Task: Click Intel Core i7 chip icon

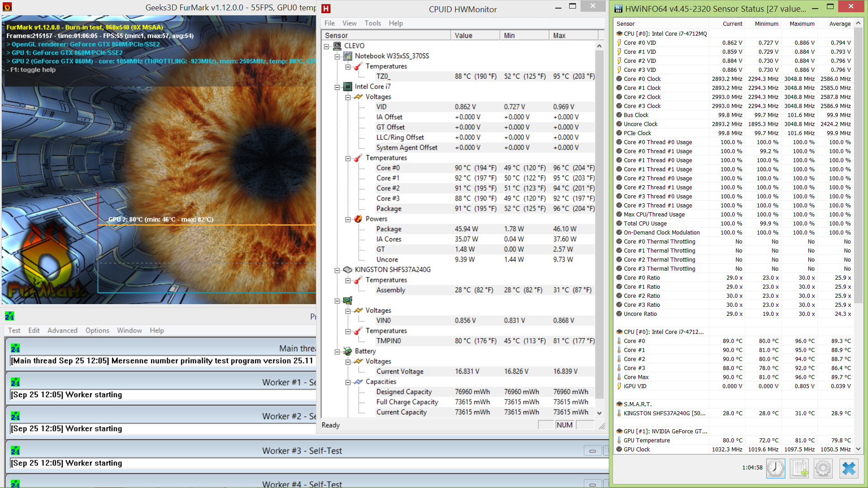Action: tap(348, 86)
